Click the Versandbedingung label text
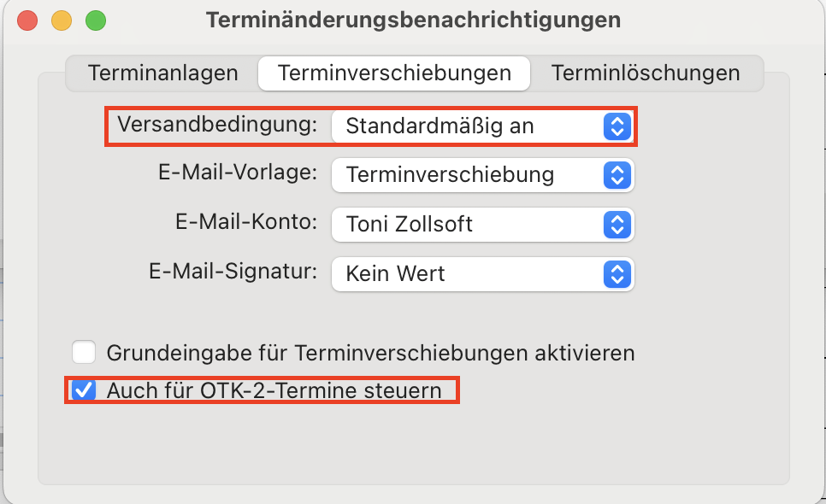 click(x=217, y=126)
